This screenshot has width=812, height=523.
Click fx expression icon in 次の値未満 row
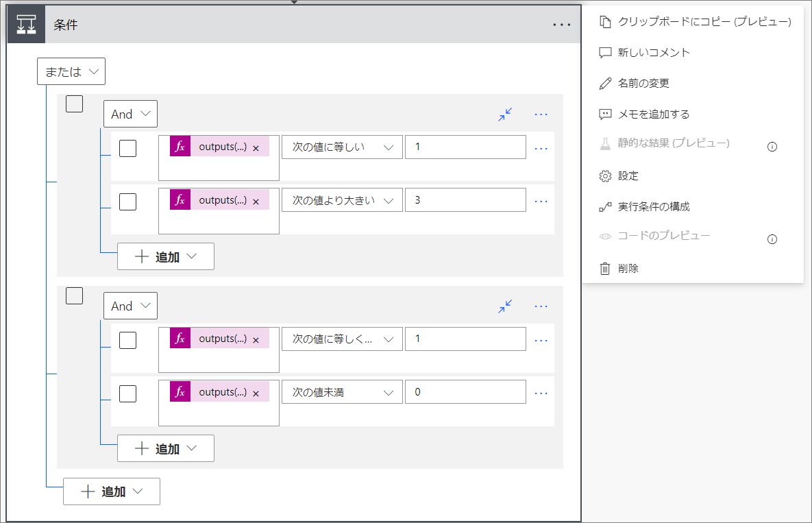point(180,392)
